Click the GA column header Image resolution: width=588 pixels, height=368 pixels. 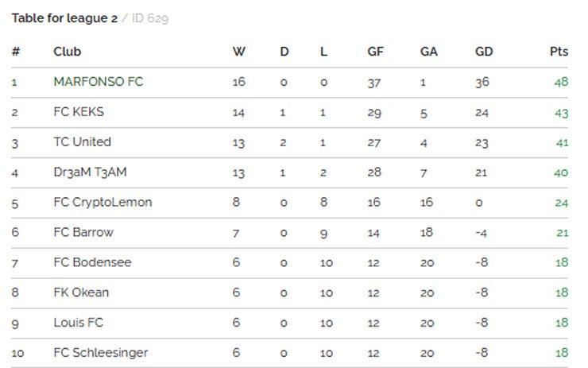tap(429, 52)
